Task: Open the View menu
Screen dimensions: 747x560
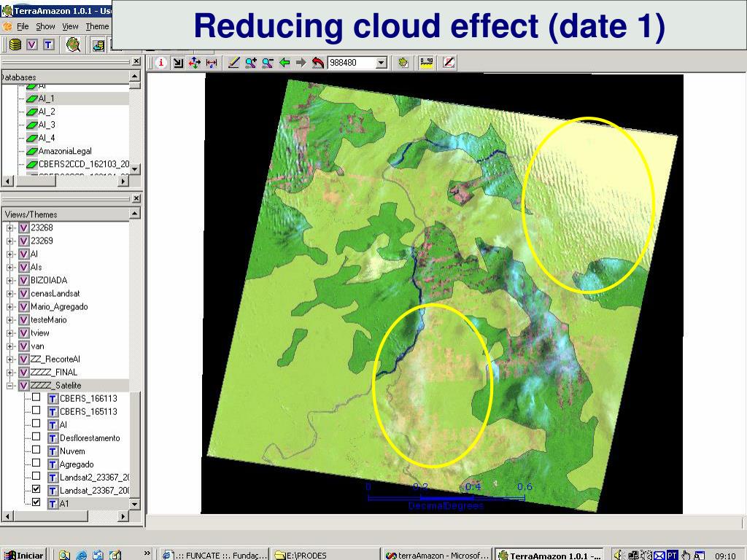Action: click(x=70, y=26)
